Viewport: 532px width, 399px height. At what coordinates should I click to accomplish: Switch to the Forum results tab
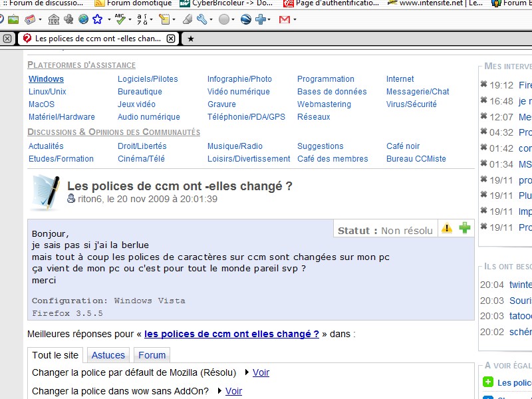pyautogui.click(x=152, y=355)
